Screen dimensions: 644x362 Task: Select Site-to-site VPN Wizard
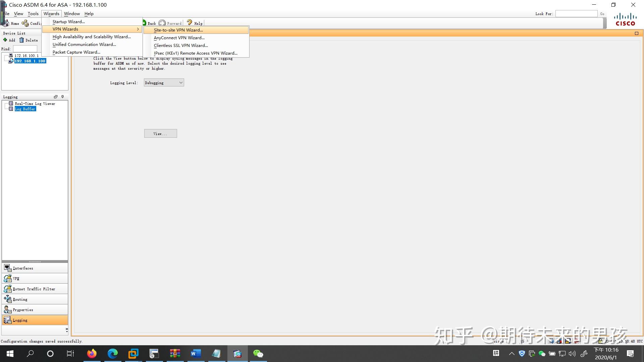pyautogui.click(x=178, y=30)
